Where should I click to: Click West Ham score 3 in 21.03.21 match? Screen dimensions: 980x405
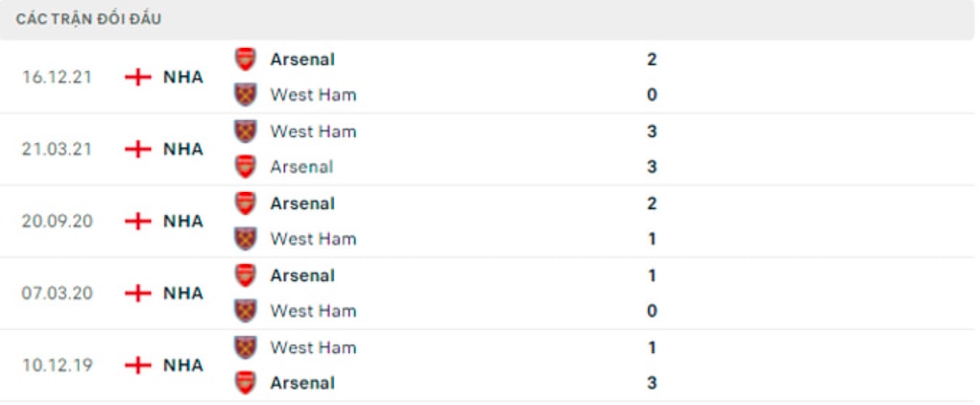pyautogui.click(x=652, y=131)
